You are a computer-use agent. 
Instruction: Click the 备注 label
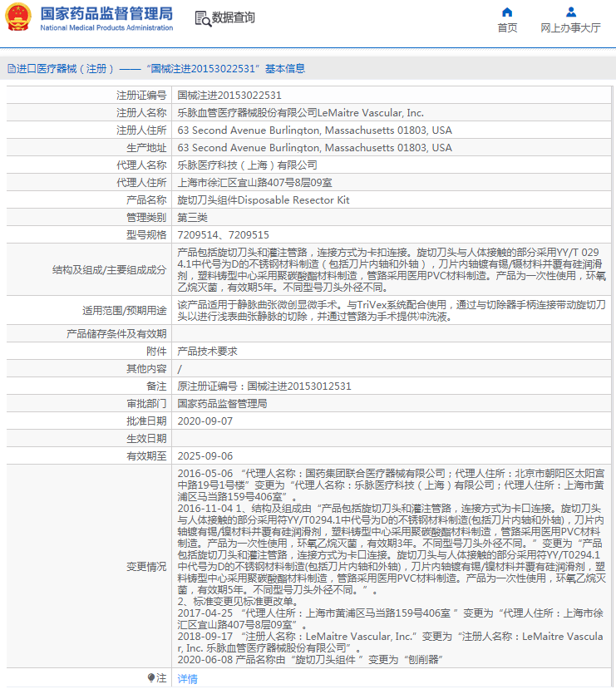156,386
